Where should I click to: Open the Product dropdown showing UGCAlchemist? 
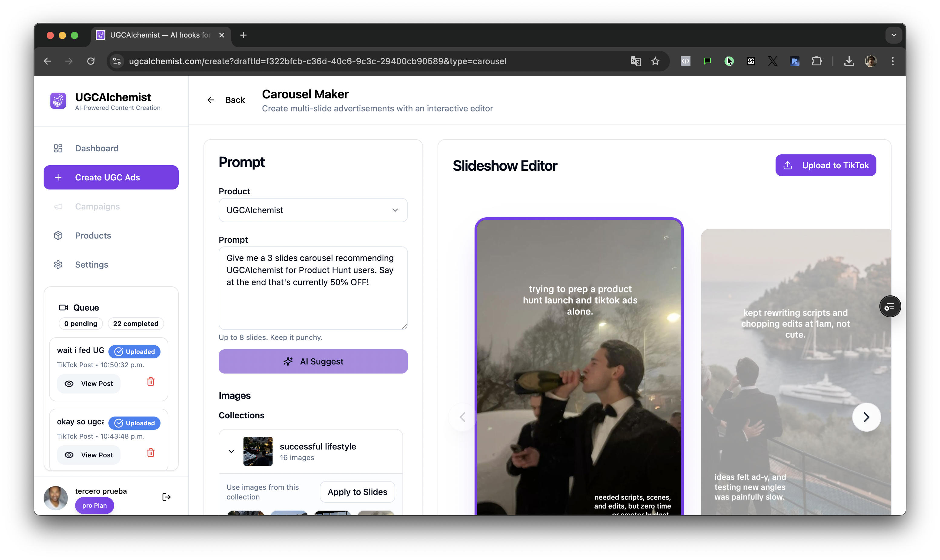(313, 210)
